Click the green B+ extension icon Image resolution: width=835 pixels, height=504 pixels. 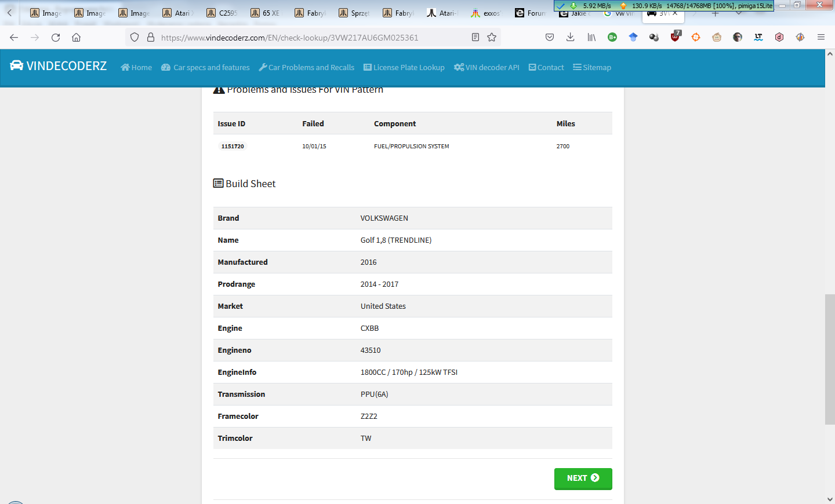click(612, 38)
